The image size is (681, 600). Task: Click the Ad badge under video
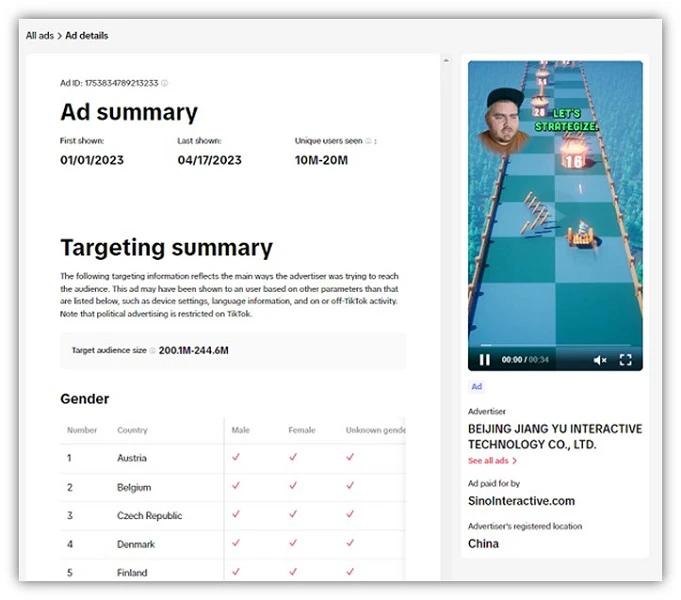coord(476,386)
